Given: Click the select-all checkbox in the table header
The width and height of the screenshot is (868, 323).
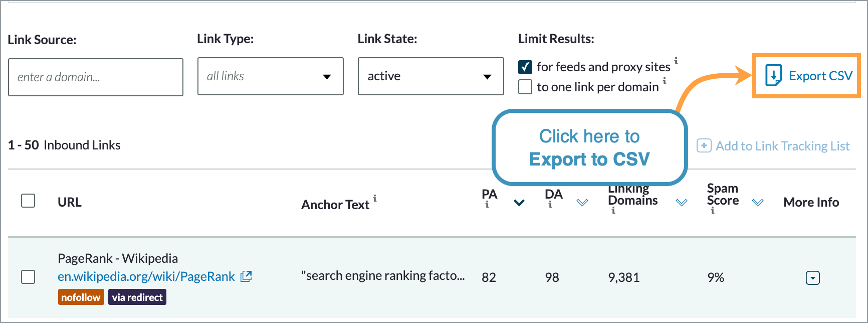Looking at the screenshot, I should [28, 201].
